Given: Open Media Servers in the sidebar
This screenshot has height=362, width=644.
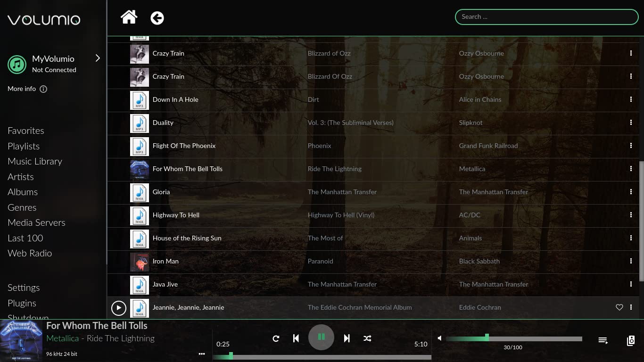Looking at the screenshot, I should click(x=36, y=223).
